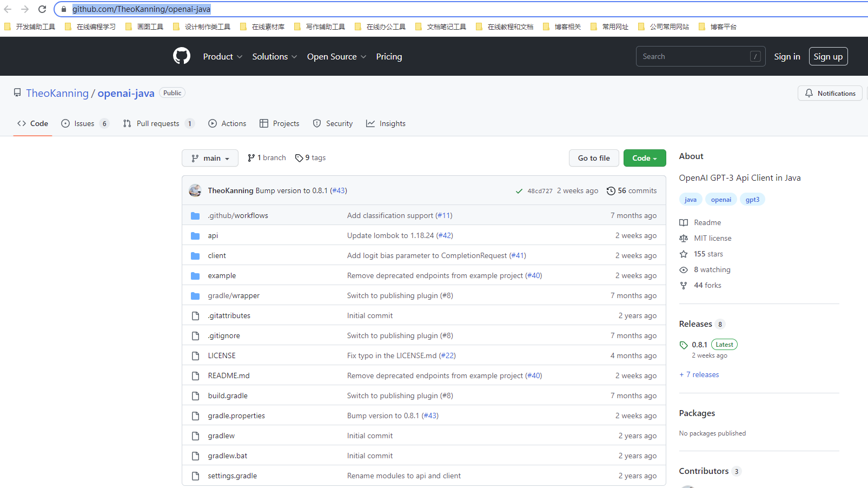Click the .github/workflows folder icon

(195, 216)
